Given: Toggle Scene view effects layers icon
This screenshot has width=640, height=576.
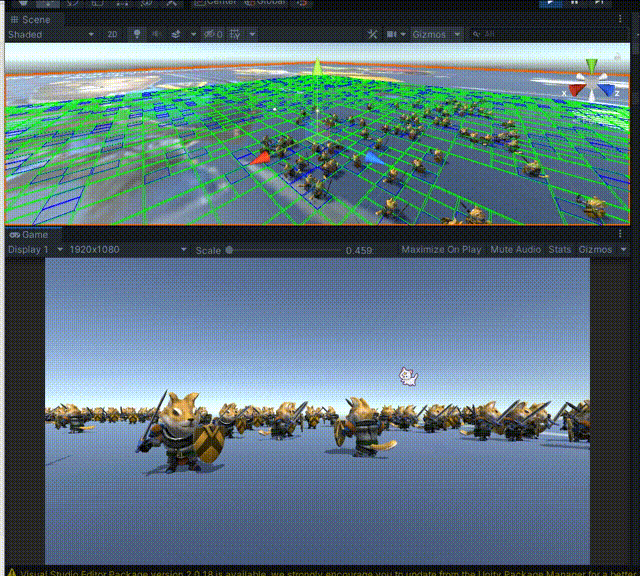Looking at the screenshot, I should coord(176,34).
